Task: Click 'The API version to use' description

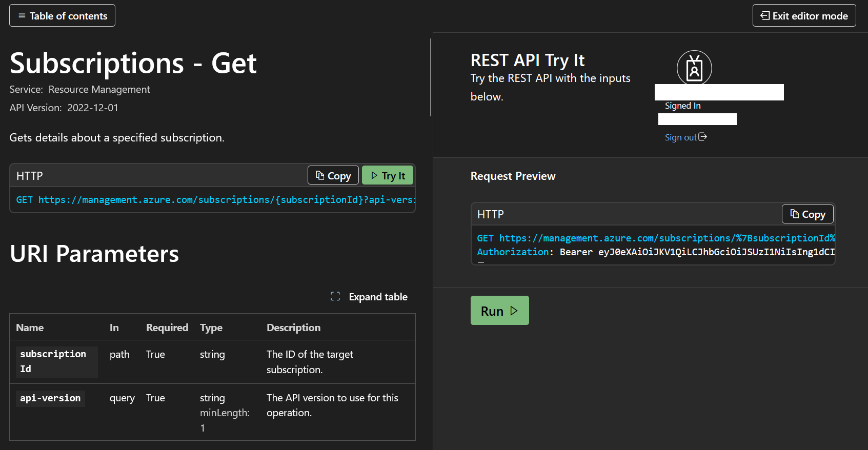Action: [x=332, y=405]
